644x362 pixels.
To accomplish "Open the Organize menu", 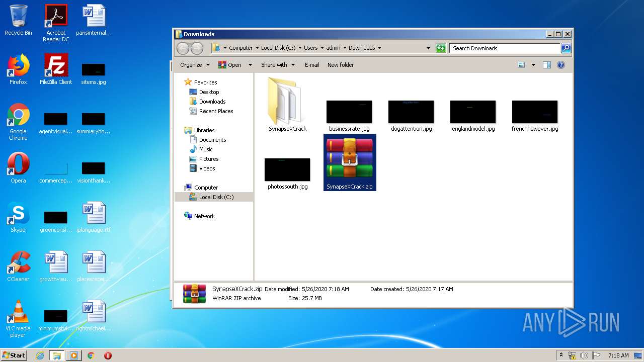I will click(x=195, y=65).
